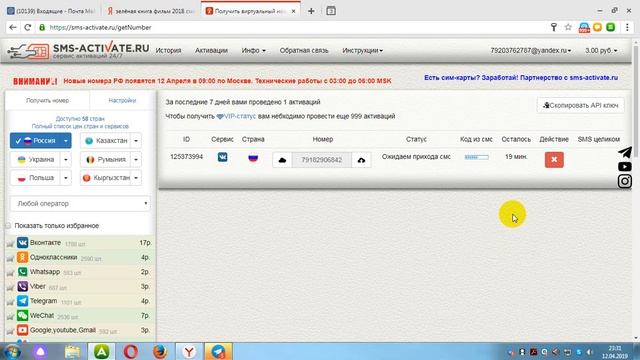Enable Показать только избранное checkbox

(x=8, y=226)
